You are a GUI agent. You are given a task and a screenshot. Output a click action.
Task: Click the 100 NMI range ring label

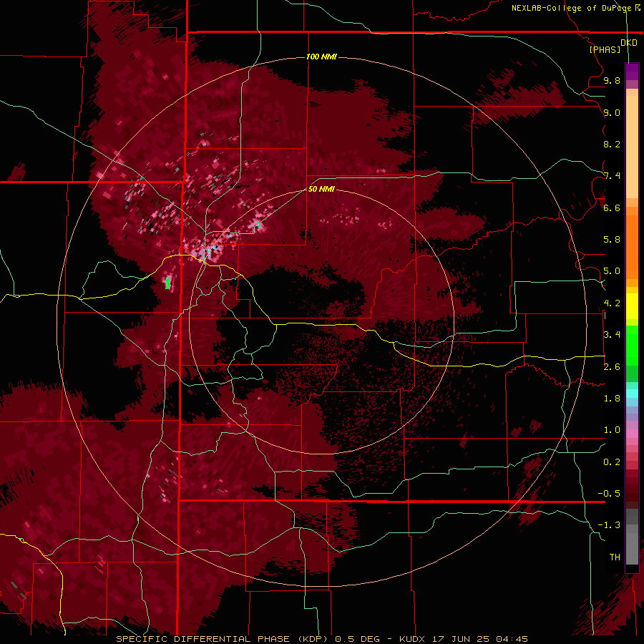[321, 57]
